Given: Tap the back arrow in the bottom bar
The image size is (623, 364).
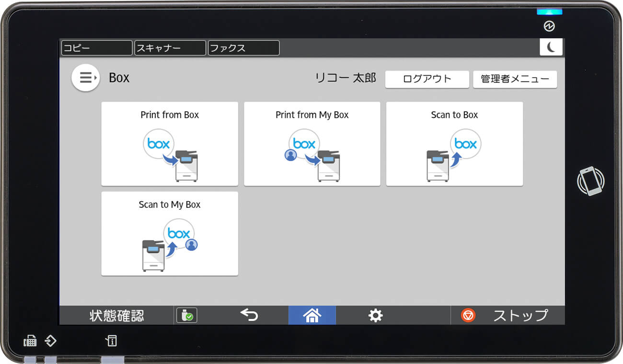Looking at the screenshot, I should [249, 315].
